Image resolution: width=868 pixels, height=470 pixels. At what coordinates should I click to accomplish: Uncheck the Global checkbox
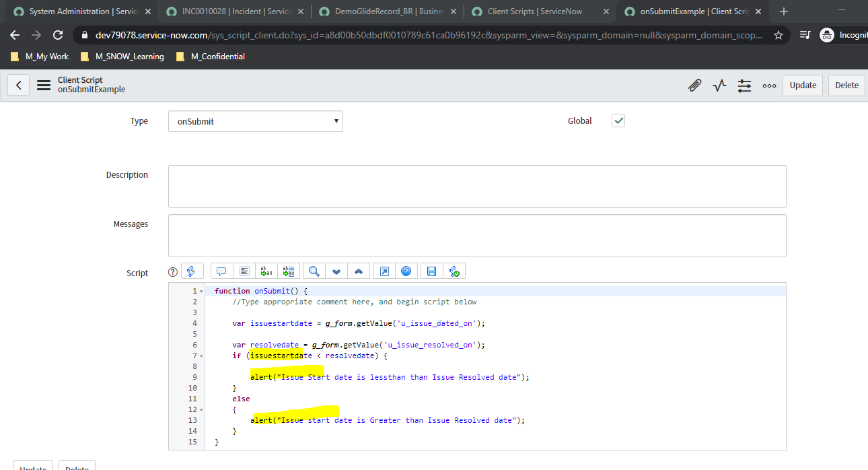pyautogui.click(x=618, y=121)
